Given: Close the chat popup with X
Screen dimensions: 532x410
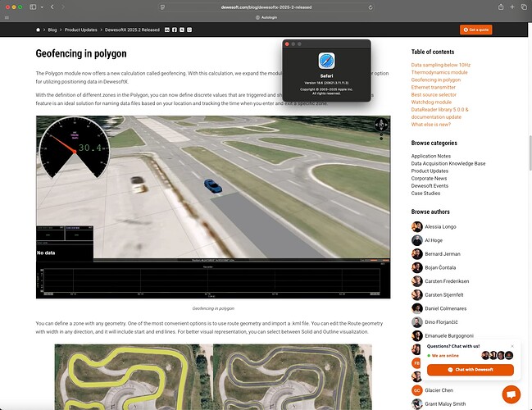Looking at the screenshot, I should tap(512, 346).
